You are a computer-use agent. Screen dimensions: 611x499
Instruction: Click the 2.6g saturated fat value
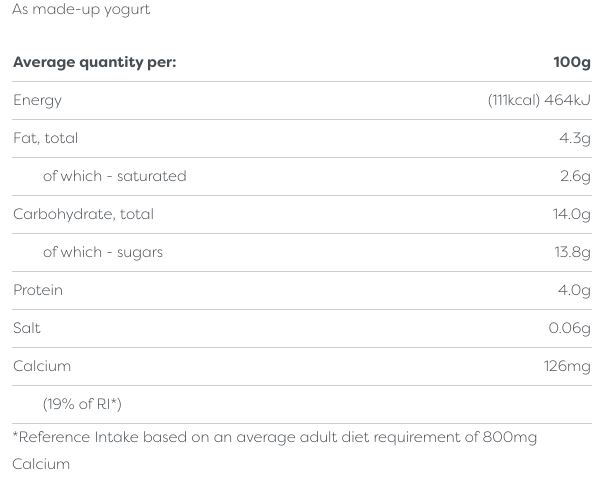[574, 176]
